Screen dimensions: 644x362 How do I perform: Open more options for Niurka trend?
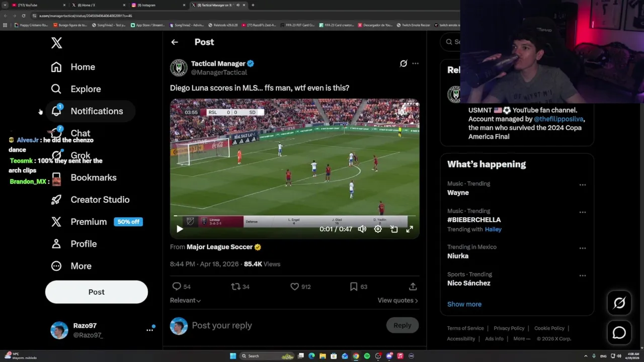[583, 248]
